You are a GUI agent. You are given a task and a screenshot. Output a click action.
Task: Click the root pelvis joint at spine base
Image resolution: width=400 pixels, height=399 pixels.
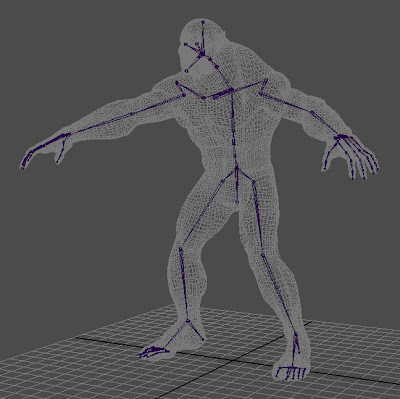click(237, 168)
